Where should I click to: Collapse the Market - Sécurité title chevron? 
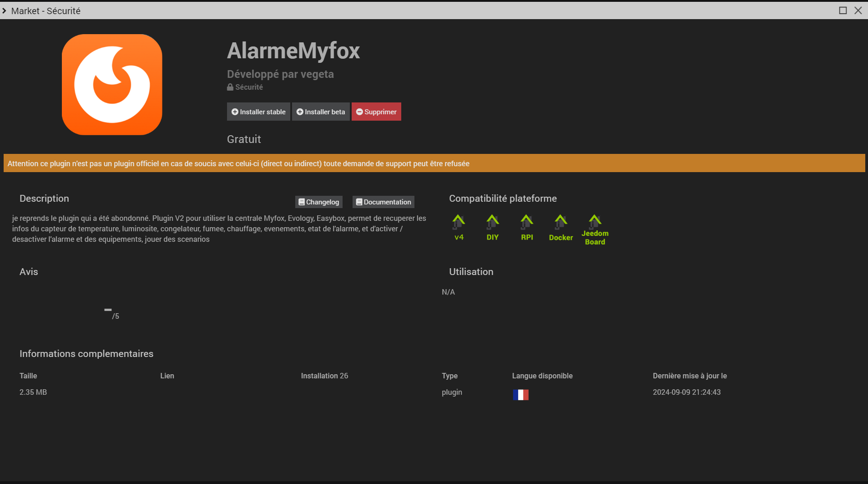coord(5,10)
